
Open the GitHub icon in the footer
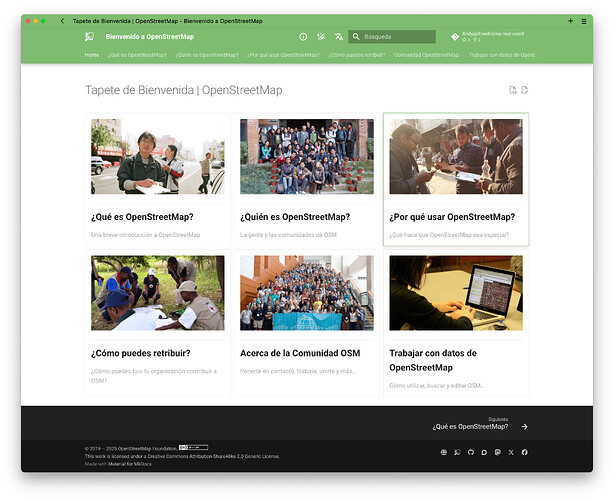[471, 452]
